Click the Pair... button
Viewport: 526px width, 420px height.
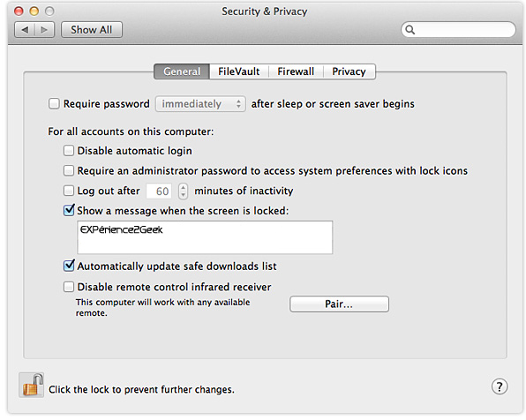[x=339, y=304]
